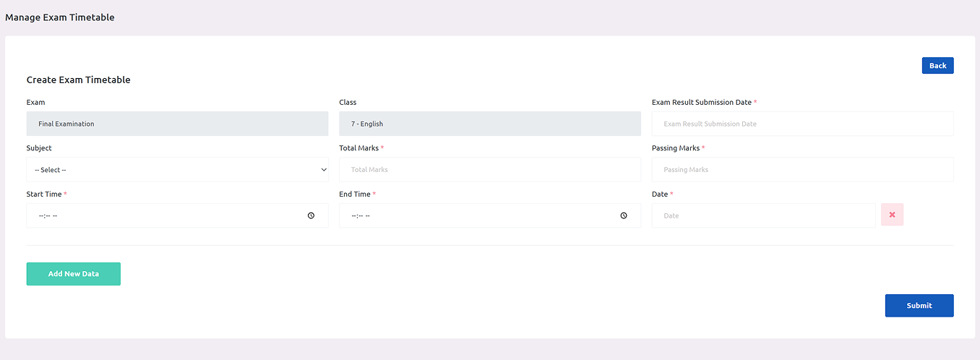
Task: Submit the exam timetable form
Action: 919,306
